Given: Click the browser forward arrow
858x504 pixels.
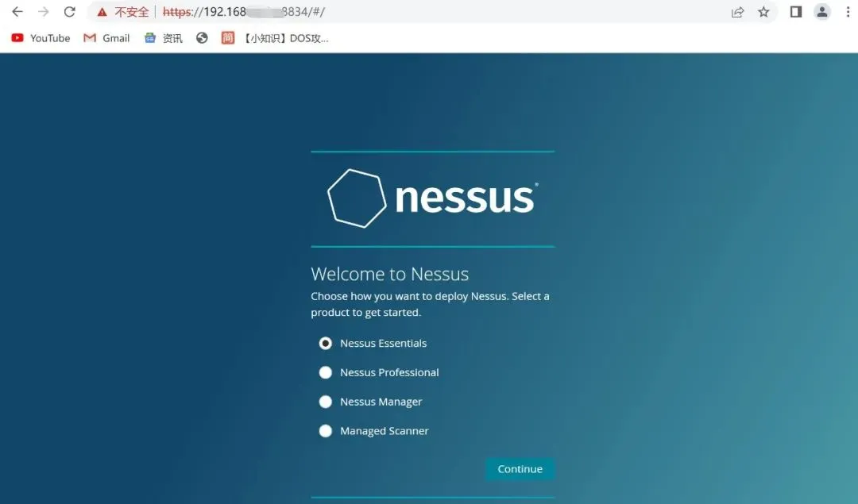Looking at the screenshot, I should click(43, 11).
